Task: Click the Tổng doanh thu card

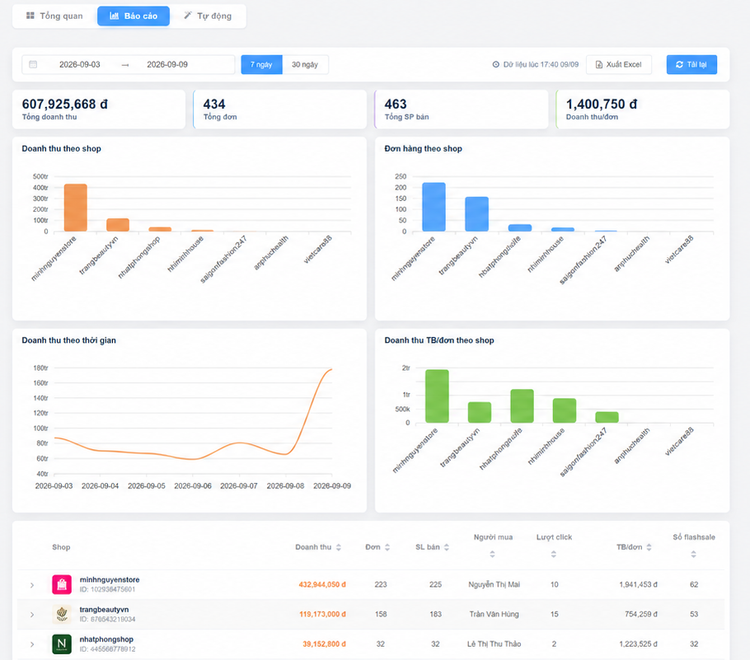Action: 99,110
